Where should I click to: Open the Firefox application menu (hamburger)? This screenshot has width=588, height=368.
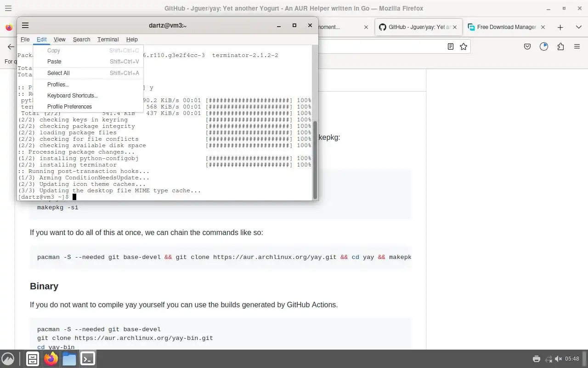point(577,46)
